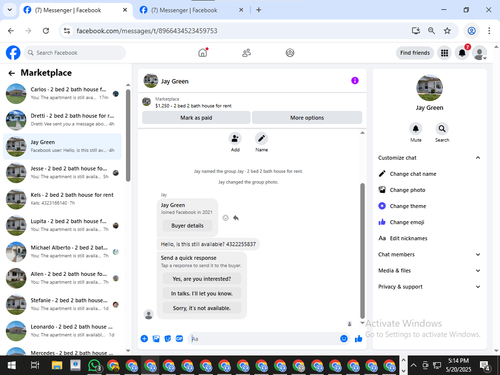Send 'Yes, are you interested?' quick response
The width and height of the screenshot is (500, 375).
[x=202, y=279]
